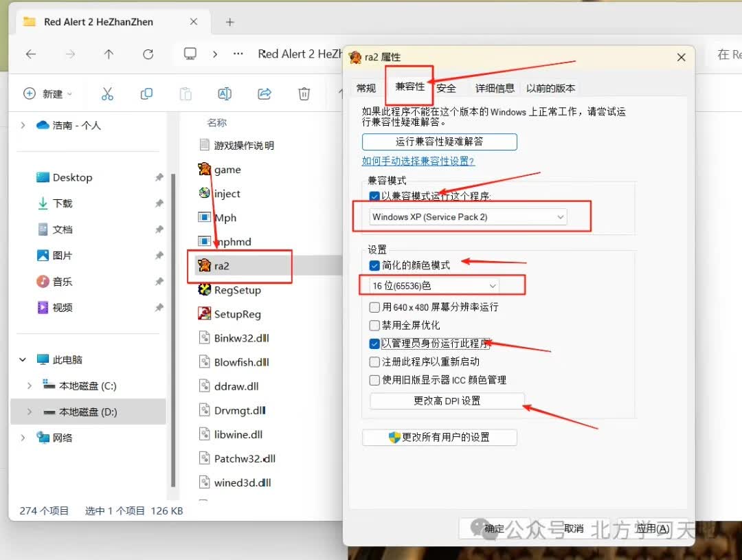
Task: Toggle 简化的颜色模式 checkbox
Action: [374, 265]
